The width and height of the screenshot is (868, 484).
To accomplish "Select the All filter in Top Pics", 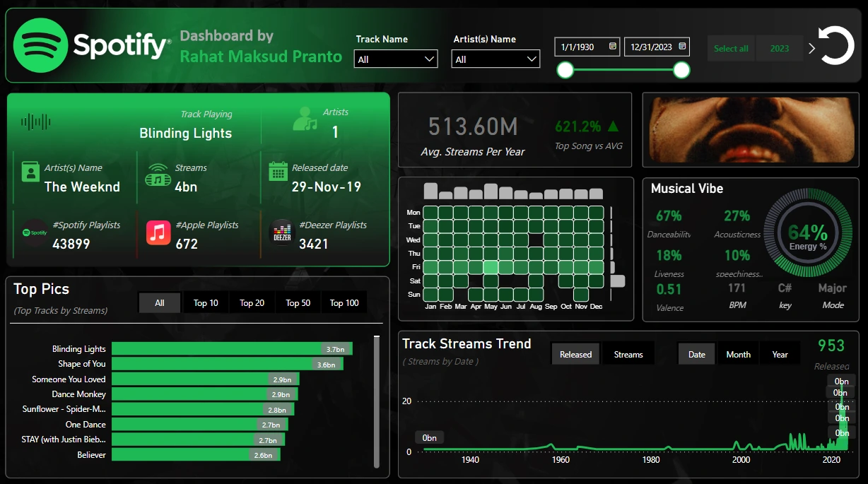I will pos(160,302).
